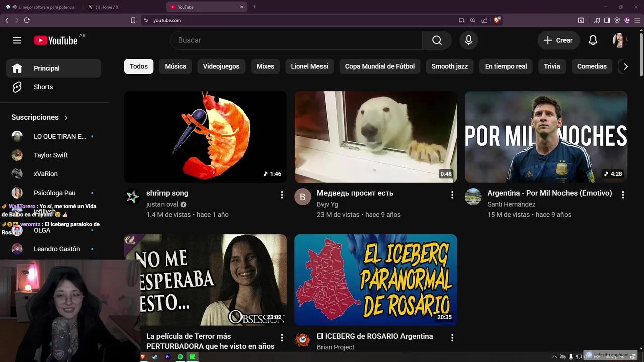Open the Bvjv Yg channel name
The image size is (644, 362).
point(328,204)
